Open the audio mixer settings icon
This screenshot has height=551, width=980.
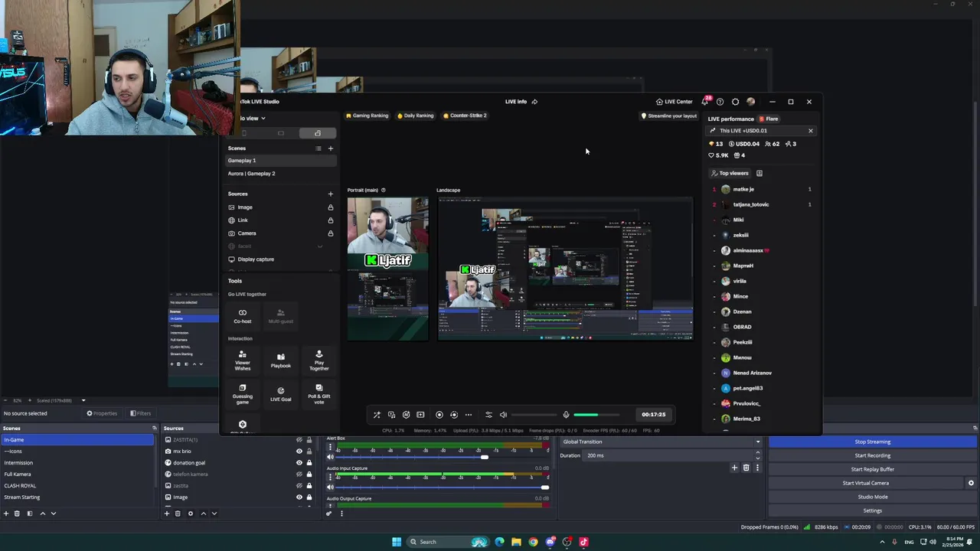tap(488, 415)
